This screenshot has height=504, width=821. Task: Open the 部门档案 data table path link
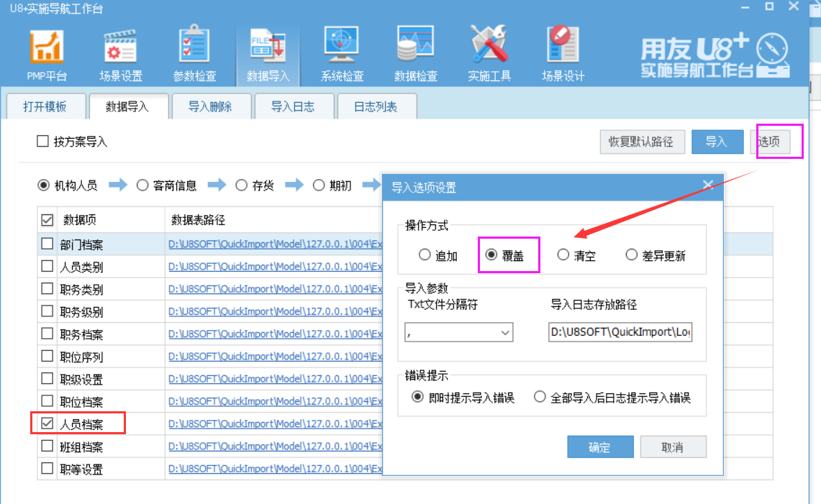276,244
